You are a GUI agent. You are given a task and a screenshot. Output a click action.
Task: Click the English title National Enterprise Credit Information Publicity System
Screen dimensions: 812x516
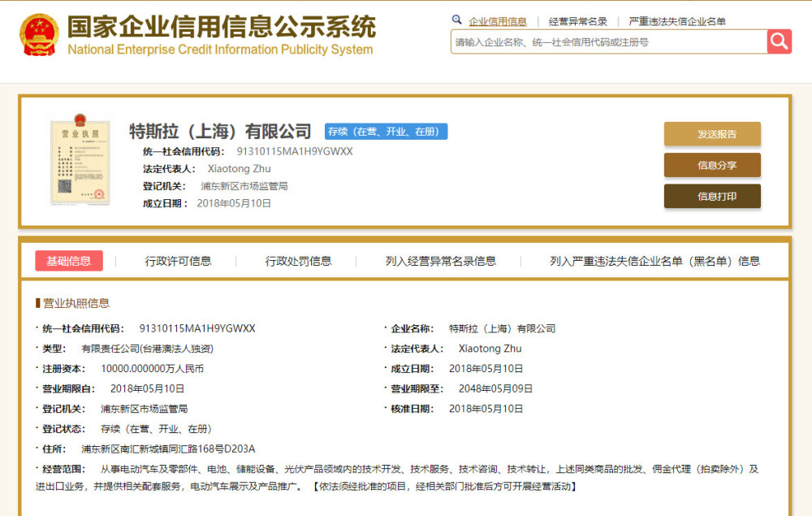pyautogui.click(x=220, y=50)
